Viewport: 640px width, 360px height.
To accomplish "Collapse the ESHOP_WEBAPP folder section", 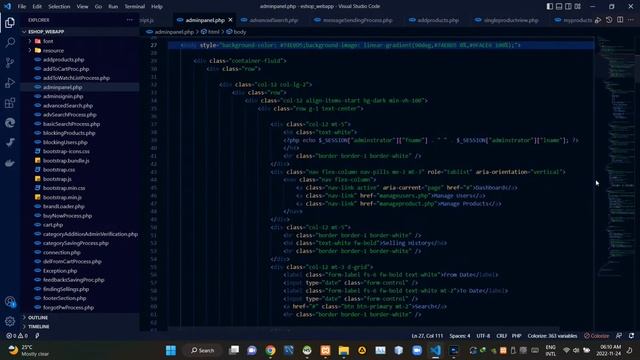I will click(80, 31).
